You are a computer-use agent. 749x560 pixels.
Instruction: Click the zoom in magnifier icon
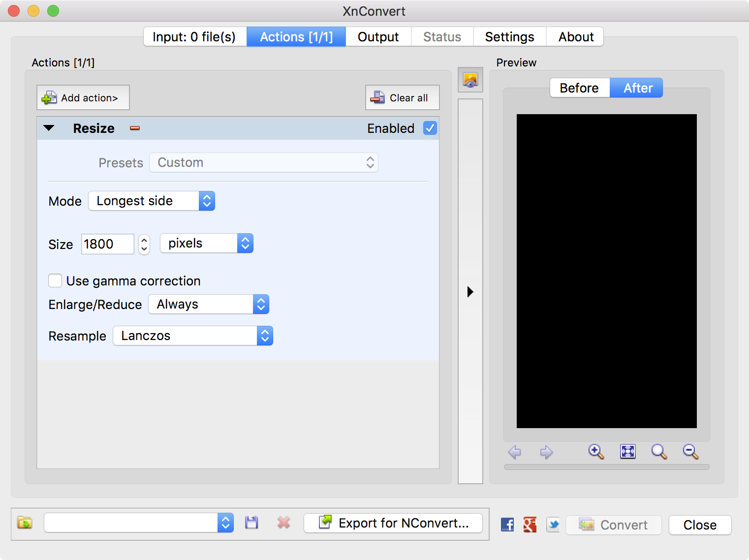point(596,451)
